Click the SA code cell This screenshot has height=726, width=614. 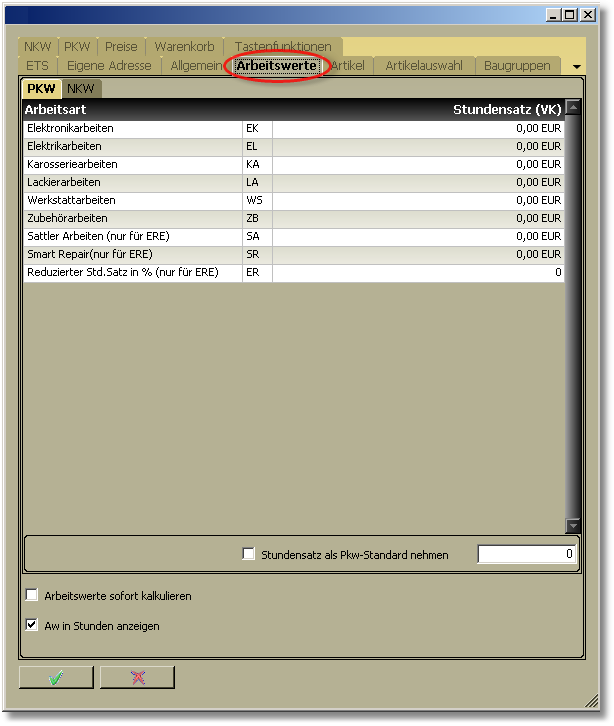tap(257, 237)
